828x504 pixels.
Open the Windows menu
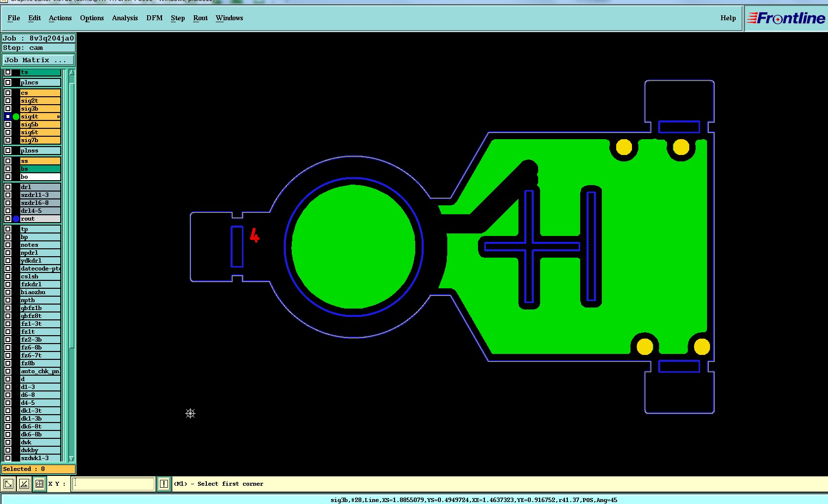pyautogui.click(x=230, y=18)
